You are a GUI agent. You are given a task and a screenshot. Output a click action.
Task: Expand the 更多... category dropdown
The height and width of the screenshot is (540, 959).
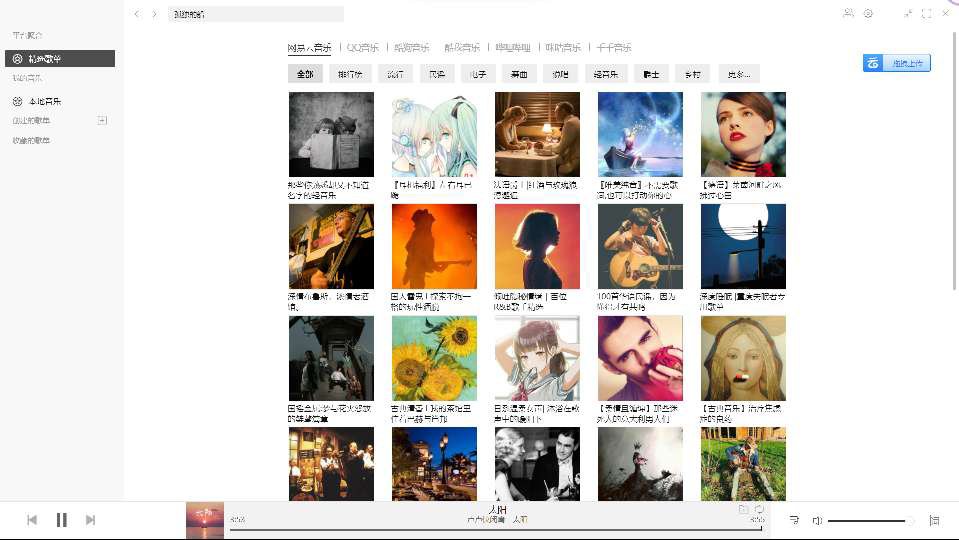pos(739,74)
